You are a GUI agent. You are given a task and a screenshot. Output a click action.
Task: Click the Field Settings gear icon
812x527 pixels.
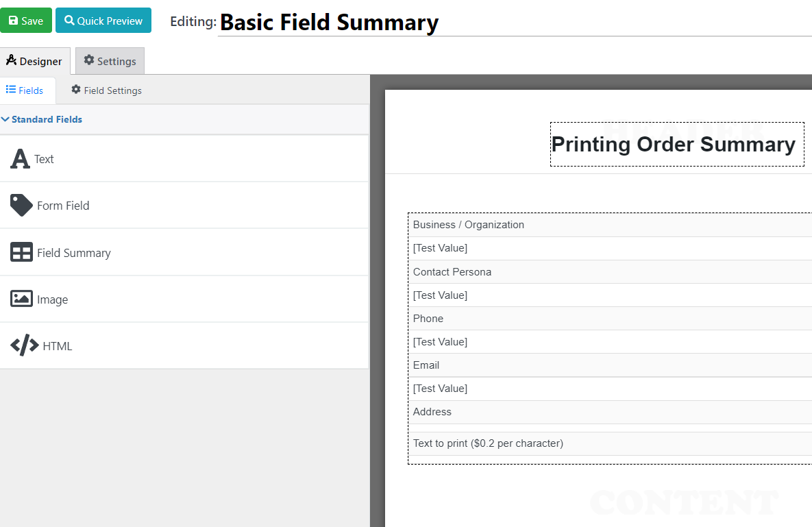pos(75,90)
